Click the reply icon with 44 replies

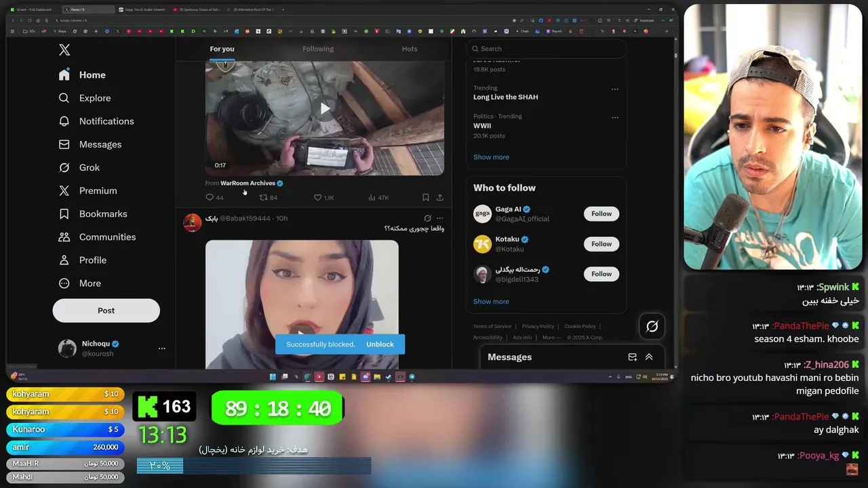coord(210,197)
